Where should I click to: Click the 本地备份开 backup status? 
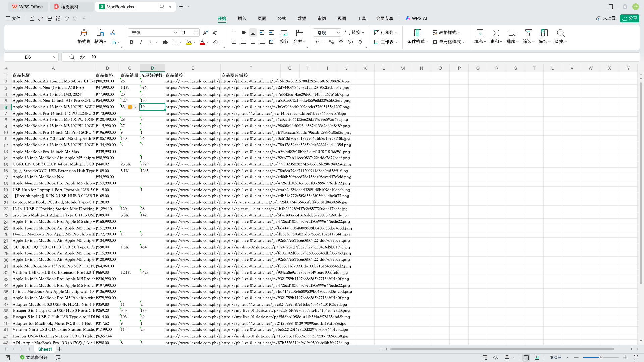coord(34,358)
